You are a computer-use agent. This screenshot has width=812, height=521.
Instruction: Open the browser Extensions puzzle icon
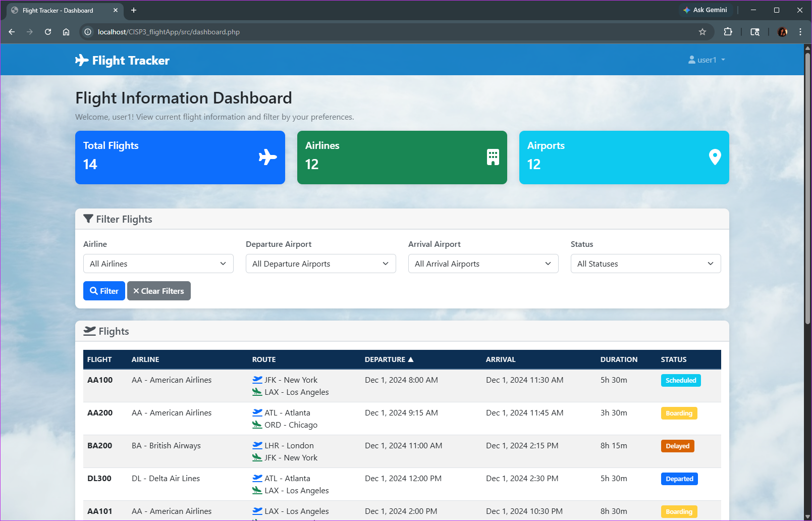click(x=728, y=32)
